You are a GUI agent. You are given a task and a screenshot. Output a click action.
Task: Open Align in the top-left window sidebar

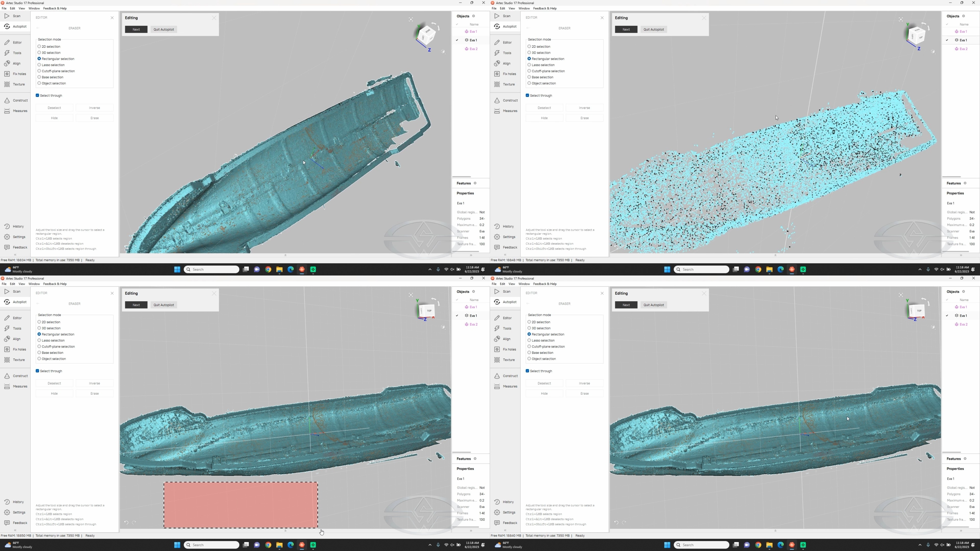tap(13, 64)
